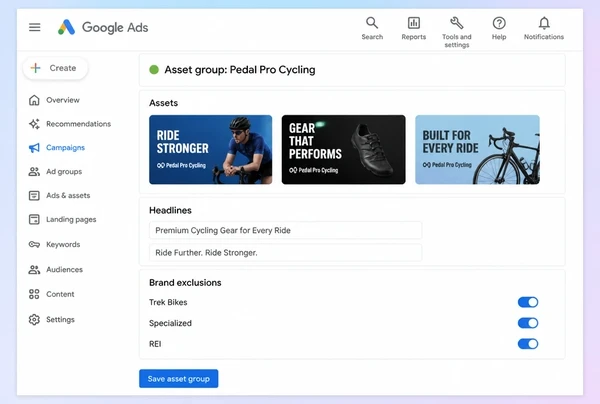Screen dimensions: 600x404
Task: Edit the Ride Further. Ride Stronger. headline field
Action: 285,252
